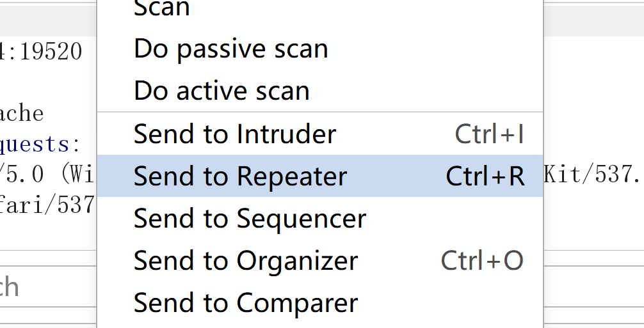
Task: Click the empty request line below 'fari/537'
Action: click(48, 235)
